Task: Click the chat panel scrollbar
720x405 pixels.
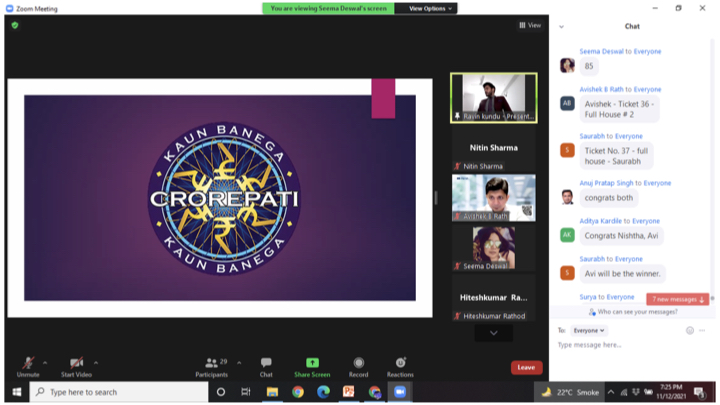Action: click(x=713, y=170)
